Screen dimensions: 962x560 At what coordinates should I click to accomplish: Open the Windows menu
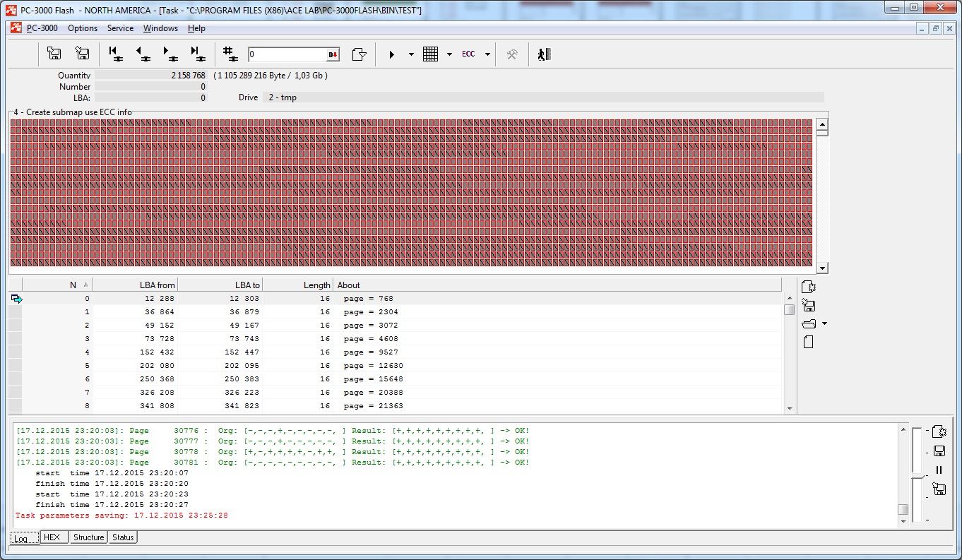160,28
